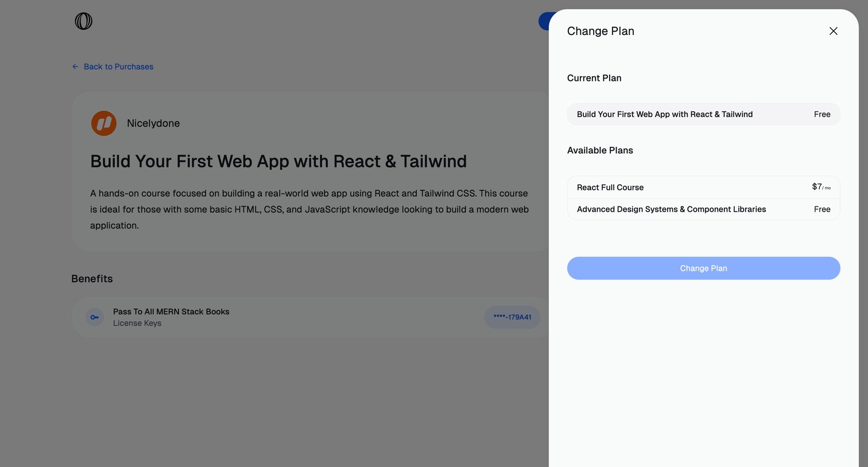Open the Nicelydone orange avatar
Image resolution: width=868 pixels, height=467 pixels.
tap(104, 123)
